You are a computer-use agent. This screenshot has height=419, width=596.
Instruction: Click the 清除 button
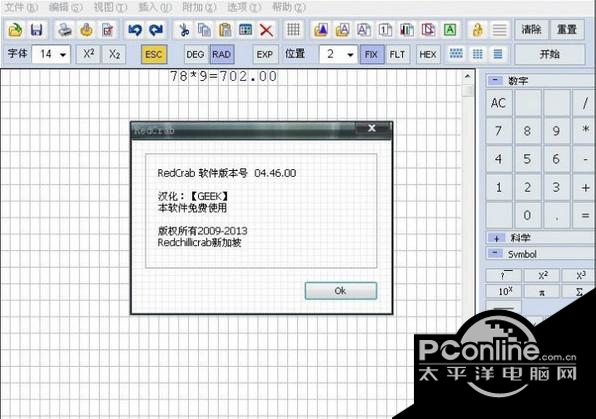pos(531,30)
